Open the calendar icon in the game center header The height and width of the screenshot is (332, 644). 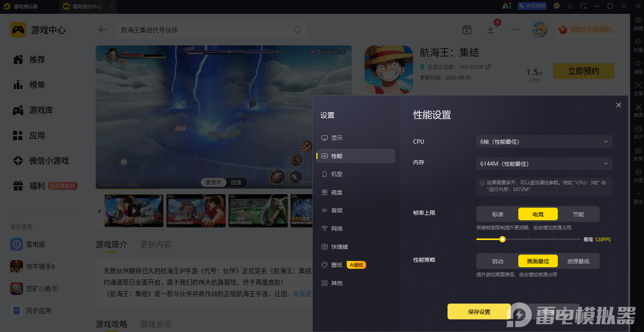pos(467,30)
